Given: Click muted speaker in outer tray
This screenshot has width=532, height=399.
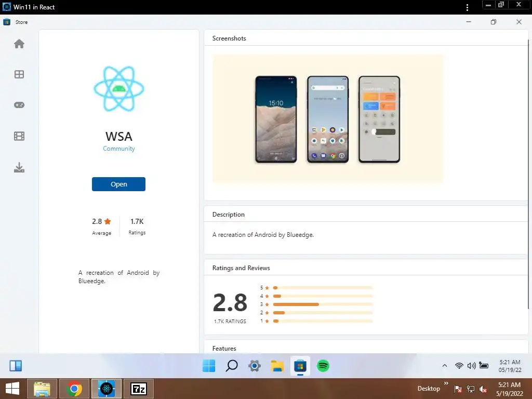Looking at the screenshot, I should 483,389.
